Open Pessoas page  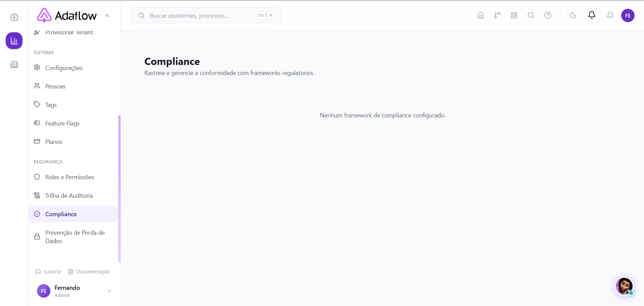pyautogui.click(x=73, y=86)
